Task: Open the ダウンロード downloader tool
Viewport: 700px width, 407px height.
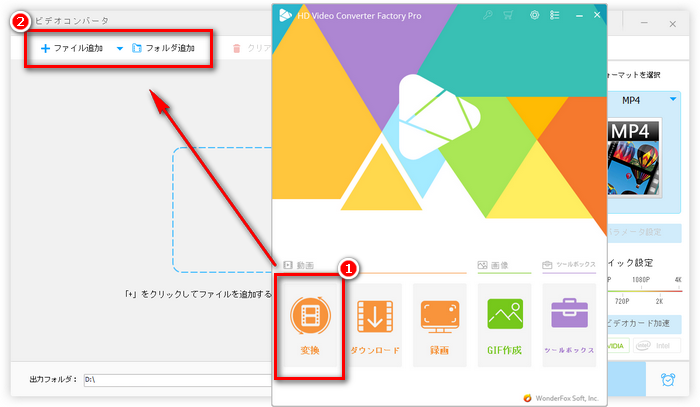Action: (375, 325)
